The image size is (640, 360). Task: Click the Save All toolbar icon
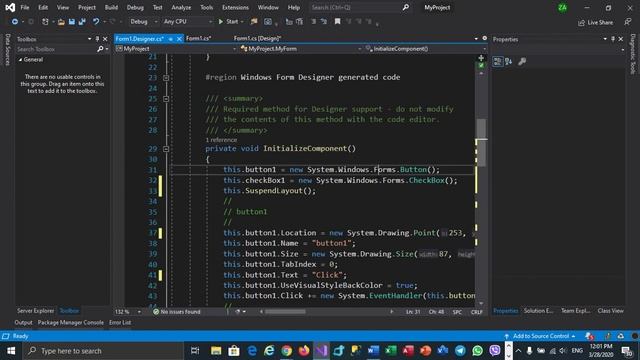tap(82, 22)
